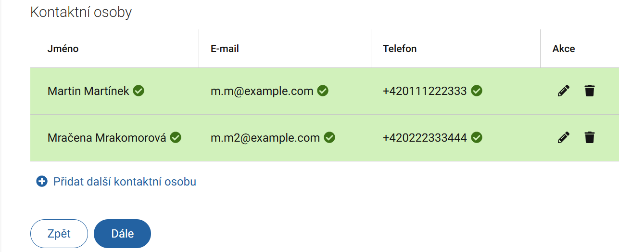Image resolution: width=644 pixels, height=252 pixels.
Task: Click the Telefon column header
Action: pyautogui.click(x=400, y=49)
